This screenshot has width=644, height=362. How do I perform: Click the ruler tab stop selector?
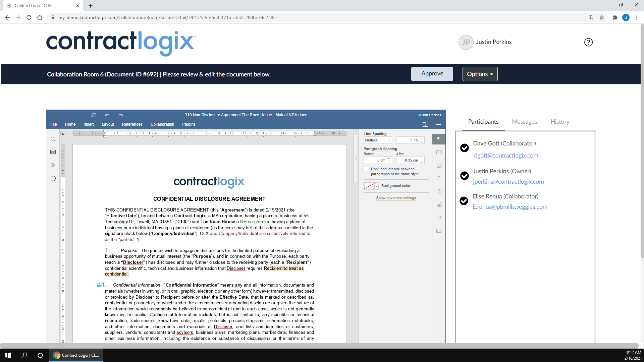(x=63, y=134)
